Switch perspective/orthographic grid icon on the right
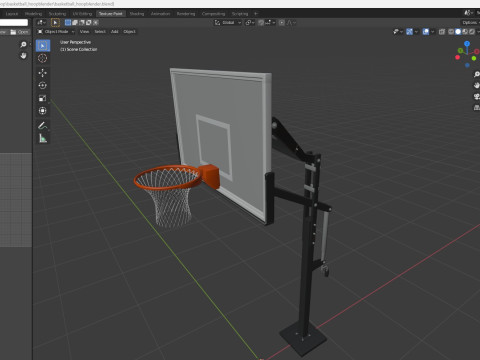This screenshot has height=360, width=480. tap(477, 107)
